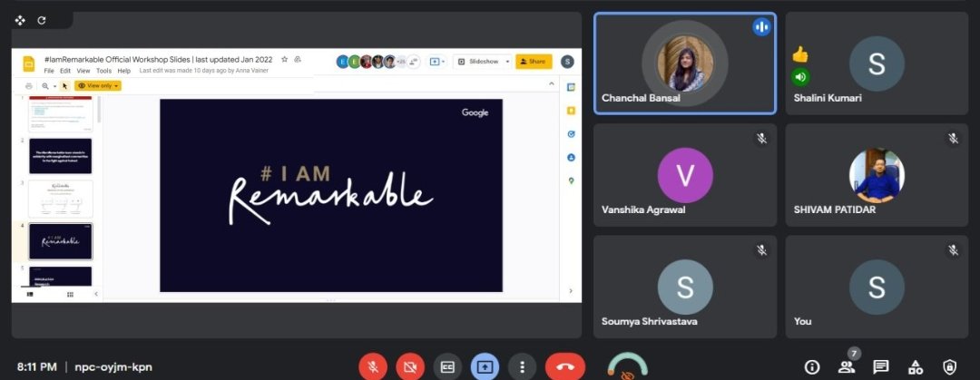Select Soumya Shrivastava's participant tile
Screen dimensions: 980x380
(x=685, y=287)
